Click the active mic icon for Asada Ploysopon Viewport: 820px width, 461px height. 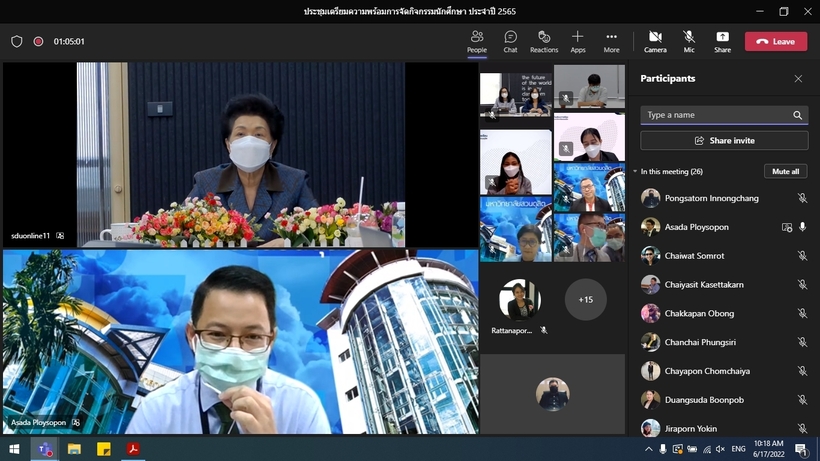tap(802, 227)
